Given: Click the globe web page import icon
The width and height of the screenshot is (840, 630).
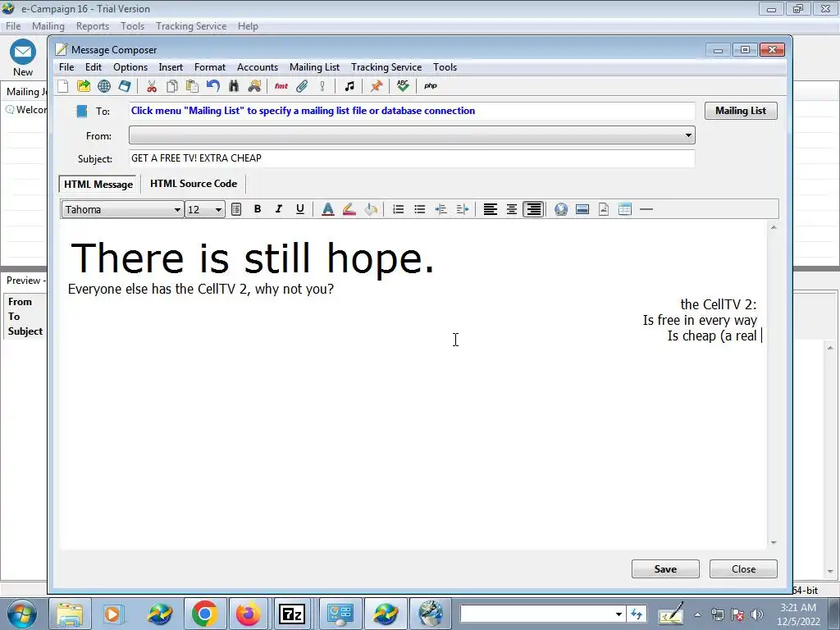Looking at the screenshot, I should (x=104, y=86).
